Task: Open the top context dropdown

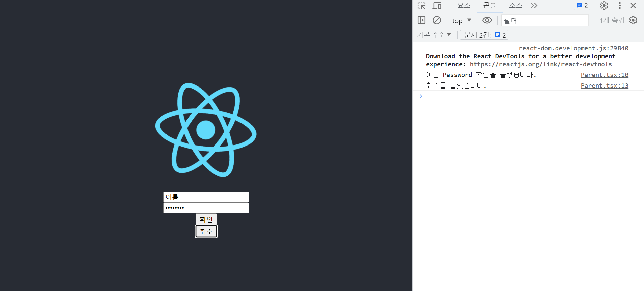Action: pos(462,20)
